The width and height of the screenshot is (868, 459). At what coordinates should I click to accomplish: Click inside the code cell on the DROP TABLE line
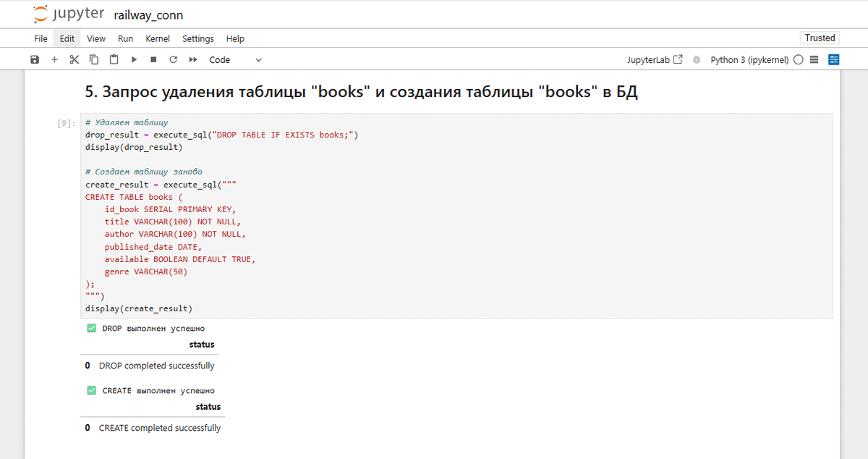tap(222, 135)
